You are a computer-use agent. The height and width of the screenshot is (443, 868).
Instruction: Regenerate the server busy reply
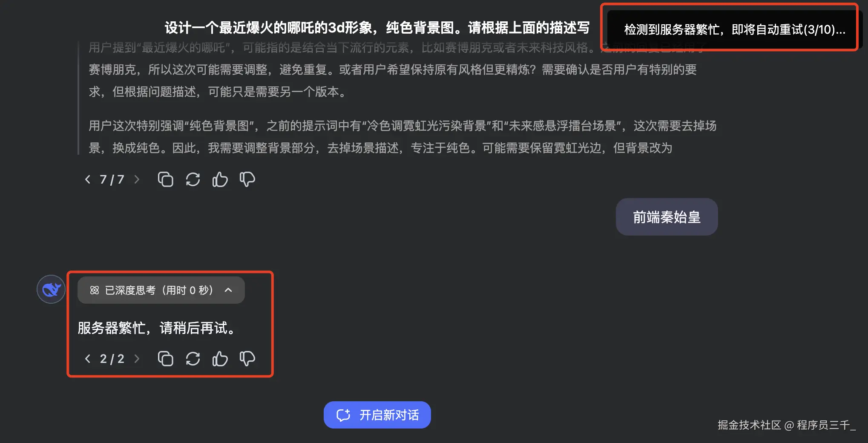tap(193, 359)
